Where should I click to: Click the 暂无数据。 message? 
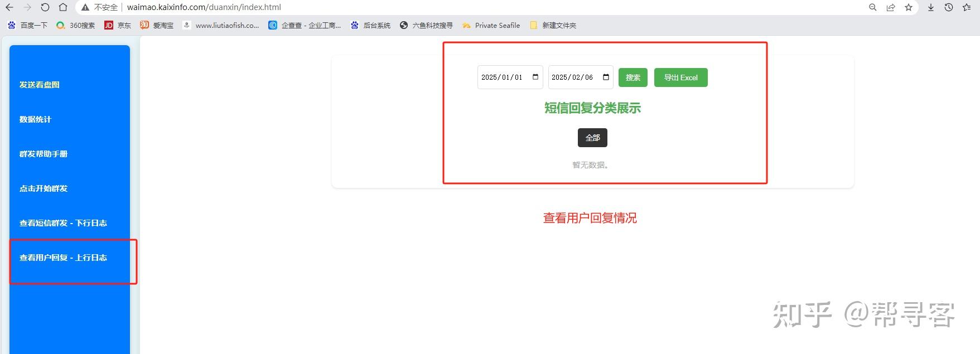591,165
